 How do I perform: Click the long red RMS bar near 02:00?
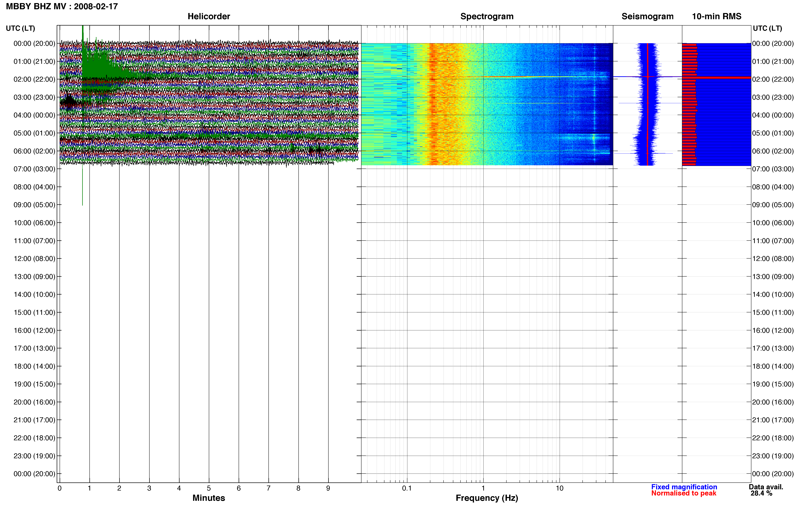coord(716,78)
